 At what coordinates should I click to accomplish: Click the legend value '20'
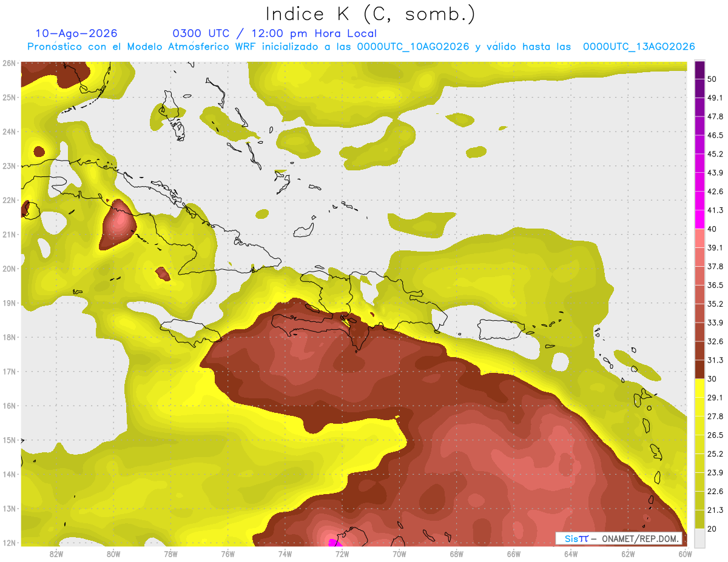[x=712, y=529]
